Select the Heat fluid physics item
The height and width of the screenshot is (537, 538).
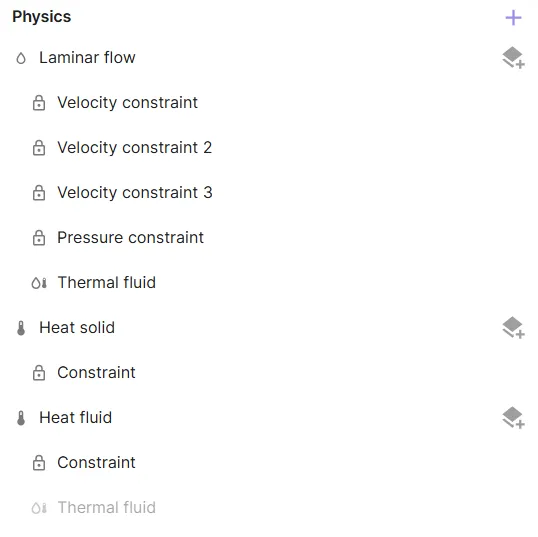click(x=75, y=418)
